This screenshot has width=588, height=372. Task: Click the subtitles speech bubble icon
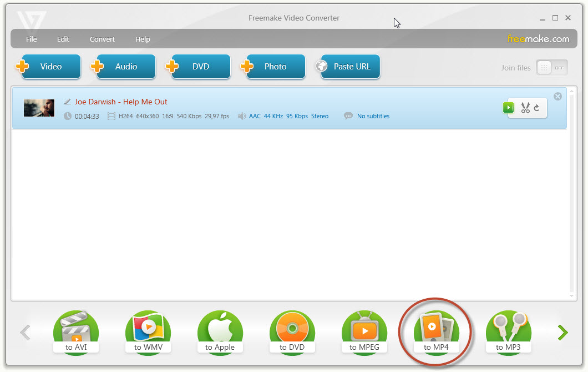[x=348, y=116]
